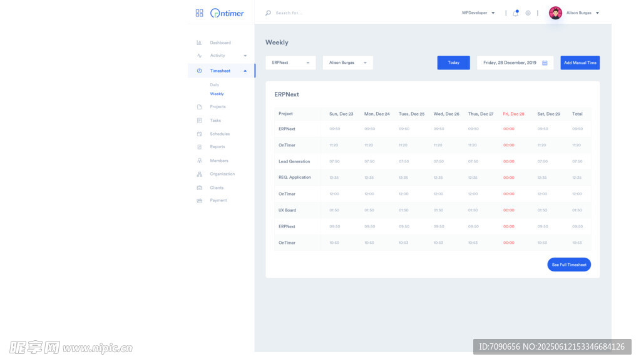
Task: Click See Full Timesheet button
Action: (568, 265)
